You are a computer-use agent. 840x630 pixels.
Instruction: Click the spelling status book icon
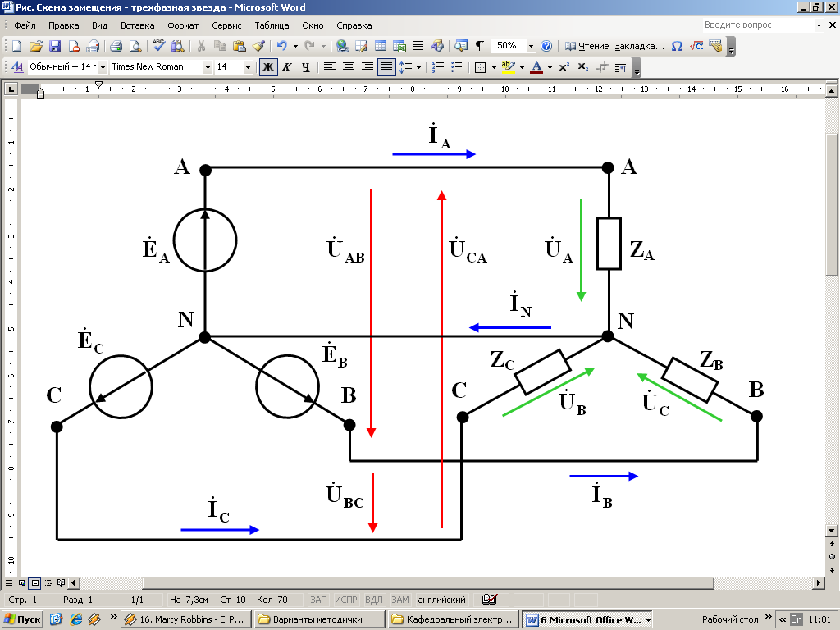489,600
